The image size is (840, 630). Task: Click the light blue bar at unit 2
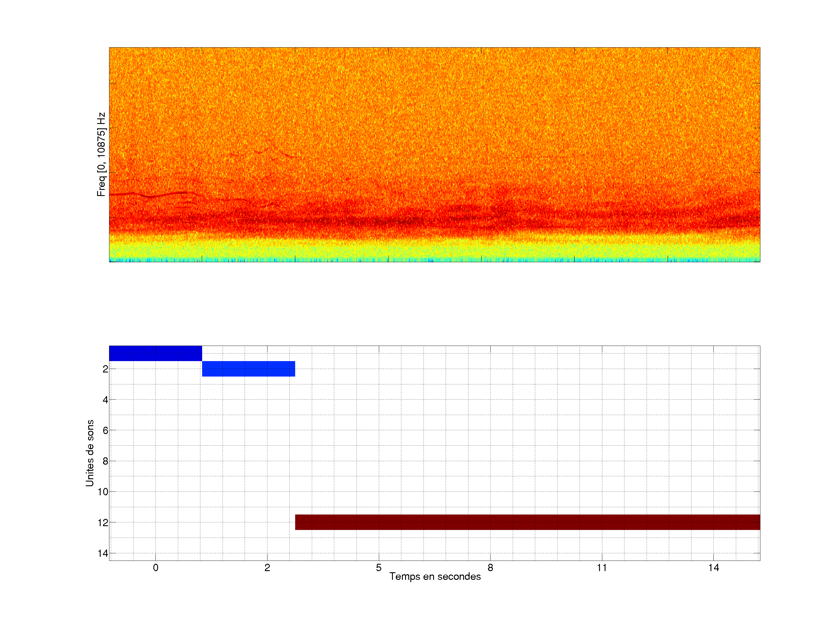[249, 369]
